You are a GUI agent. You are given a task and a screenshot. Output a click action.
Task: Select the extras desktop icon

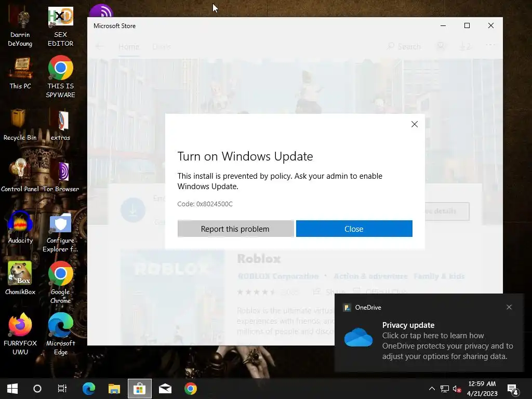(x=60, y=125)
